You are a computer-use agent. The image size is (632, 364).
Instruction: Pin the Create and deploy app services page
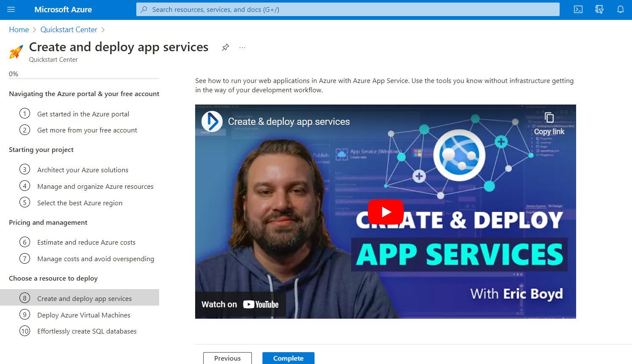tap(225, 47)
